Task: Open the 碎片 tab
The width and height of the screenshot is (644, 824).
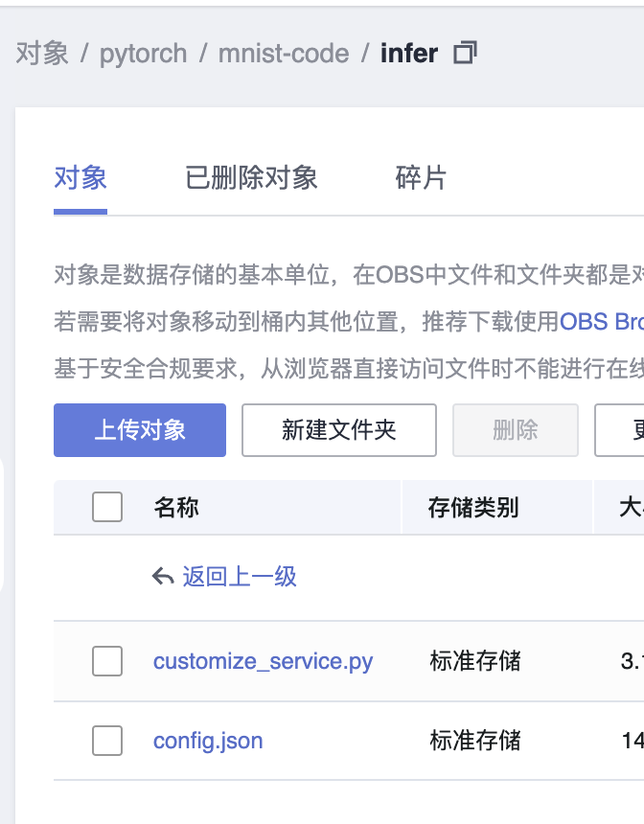Action: click(421, 177)
